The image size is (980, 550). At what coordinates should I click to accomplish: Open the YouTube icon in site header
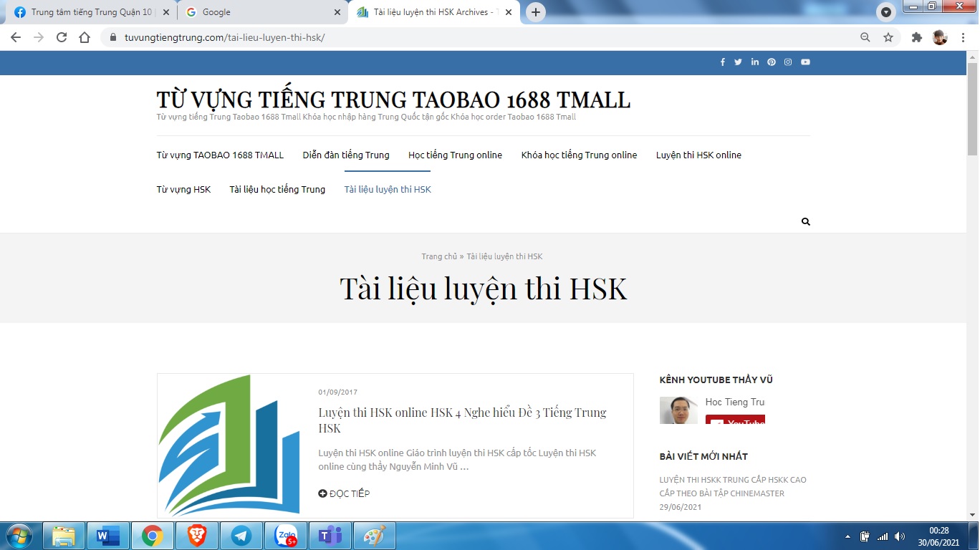[x=806, y=62]
